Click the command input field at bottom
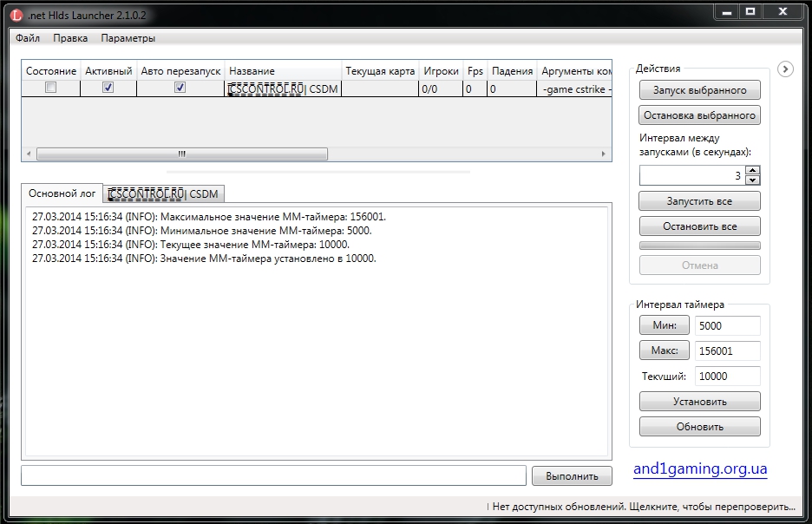The height and width of the screenshot is (524, 812). point(273,475)
